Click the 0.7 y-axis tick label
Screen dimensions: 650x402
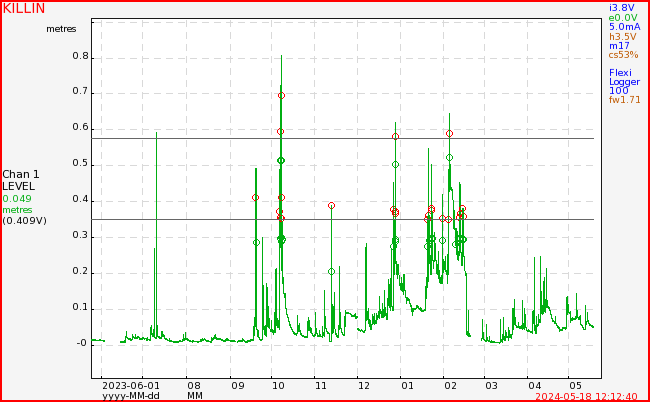(81, 92)
